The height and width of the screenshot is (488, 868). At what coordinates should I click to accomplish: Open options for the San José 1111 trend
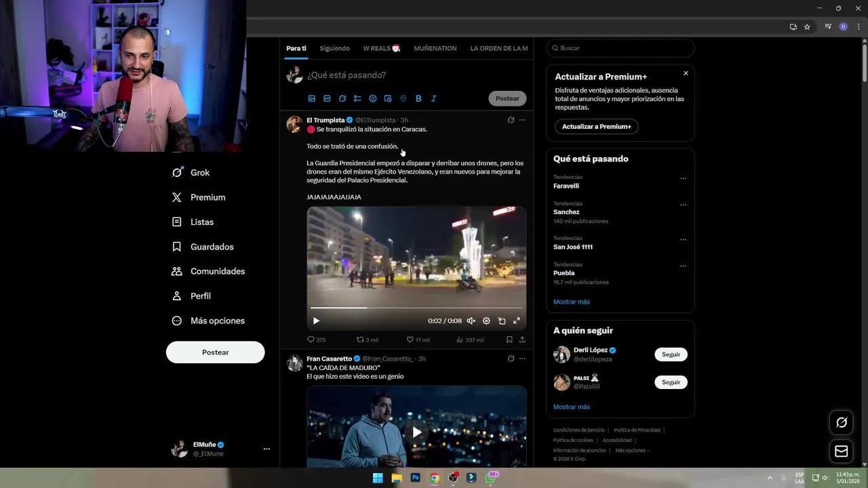[683, 239]
